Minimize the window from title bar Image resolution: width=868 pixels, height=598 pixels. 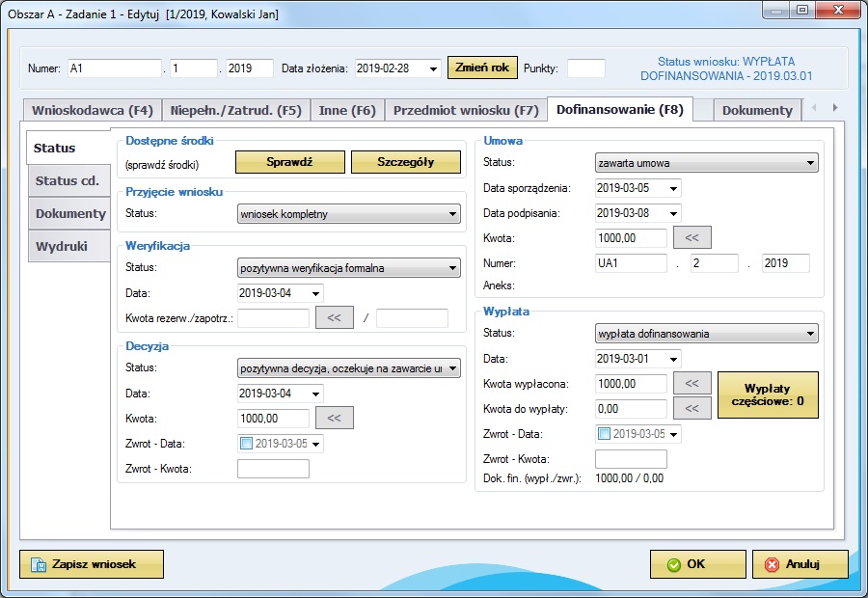[x=776, y=10]
